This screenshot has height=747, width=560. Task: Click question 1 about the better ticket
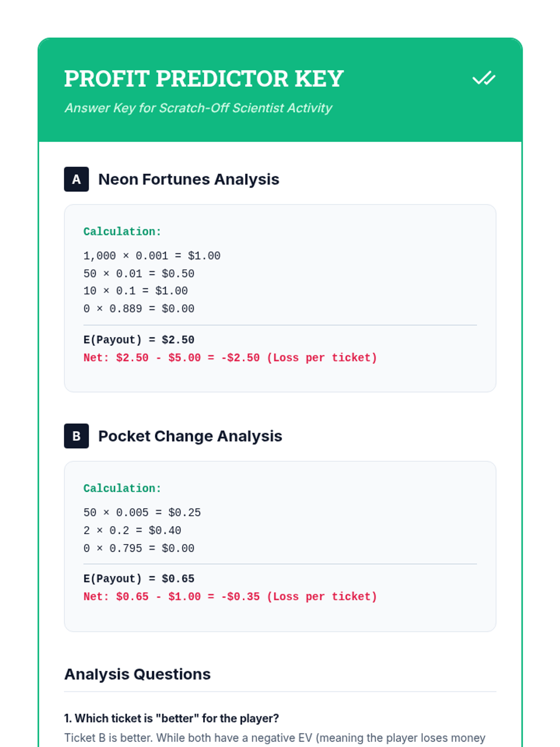tap(171, 718)
